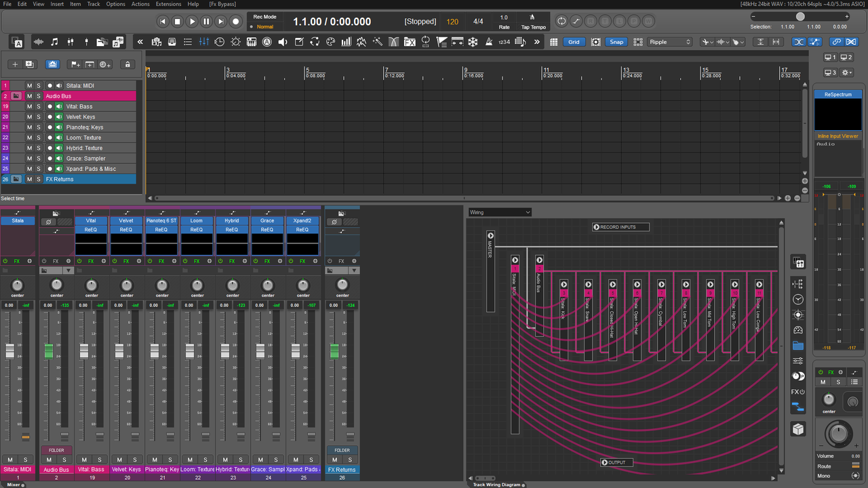The height and width of the screenshot is (488, 868).
Task: Click the tempo 120 BPM field
Action: tap(452, 22)
